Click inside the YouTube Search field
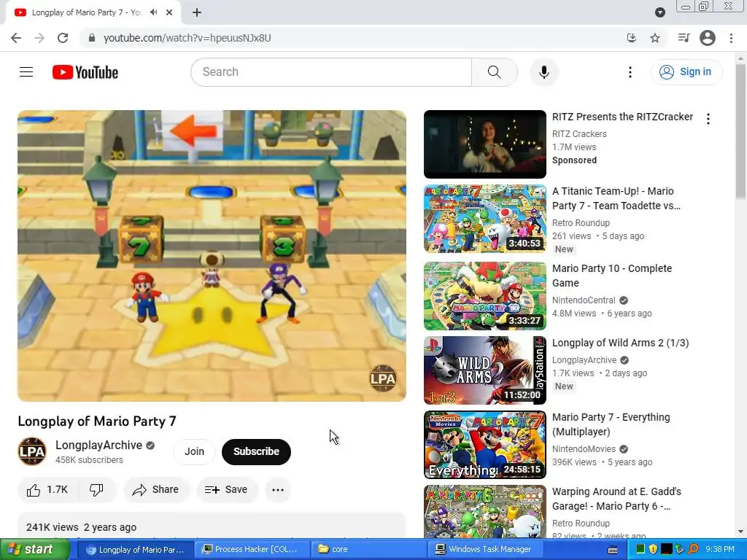This screenshot has width=747, height=560. [x=331, y=72]
